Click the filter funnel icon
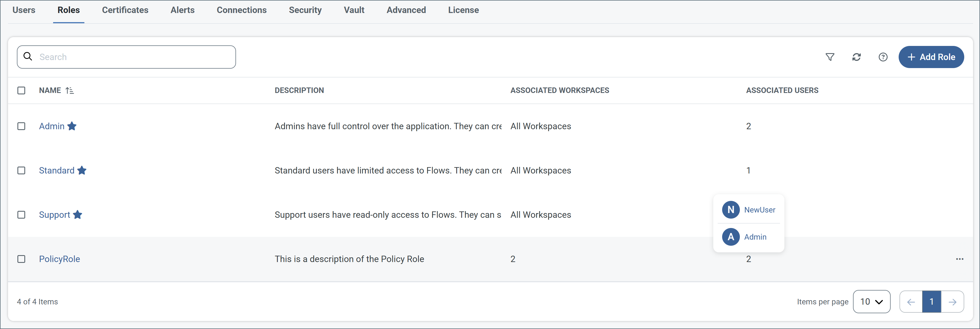Image resolution: width=980 pixels, height=329 pixels. click(830, 57)
